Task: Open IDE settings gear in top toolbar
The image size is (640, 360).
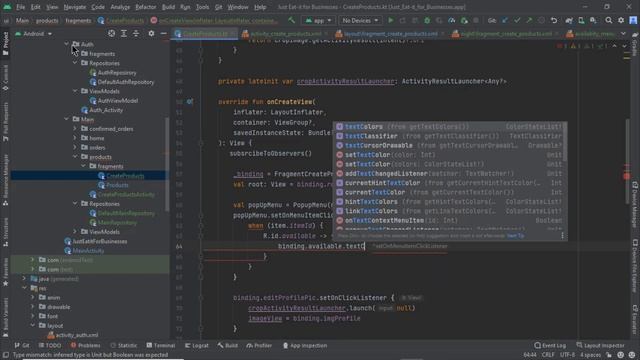Action: (x=621, y=20)
